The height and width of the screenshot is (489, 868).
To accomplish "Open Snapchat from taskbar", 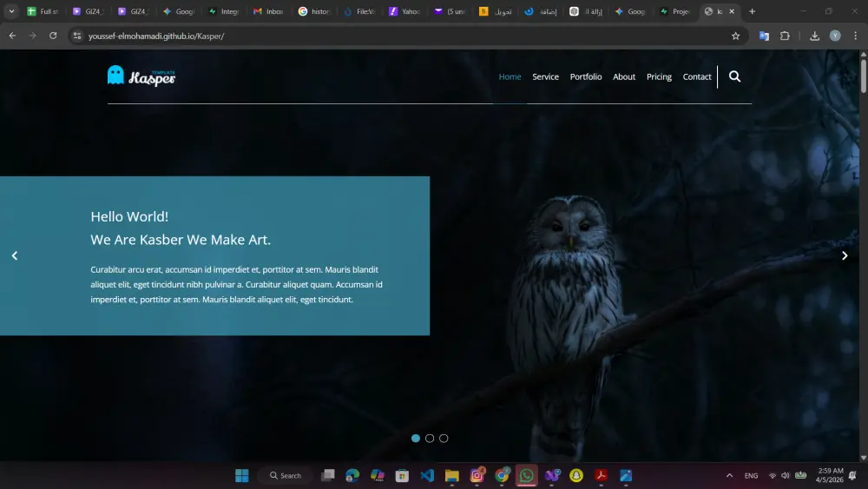I will 576,475.
